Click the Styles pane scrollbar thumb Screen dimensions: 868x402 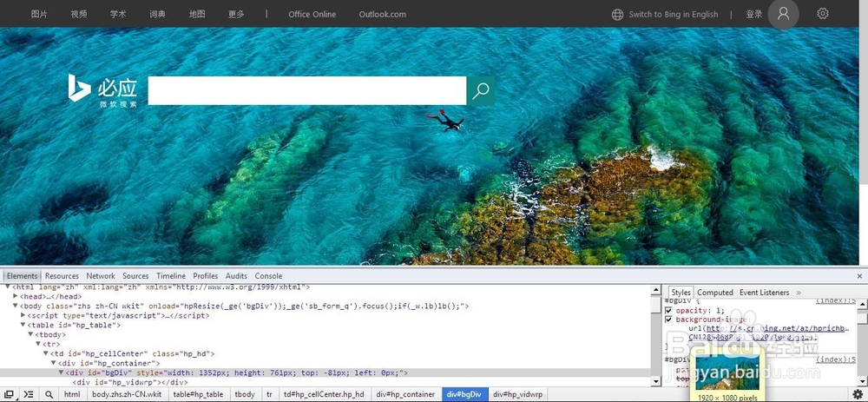(x=862, y=319)
